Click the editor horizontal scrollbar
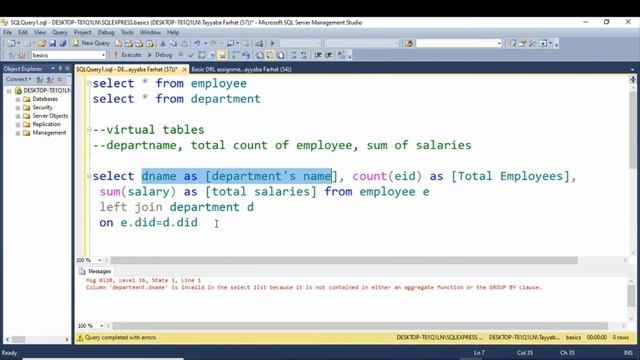 point(344,260)
